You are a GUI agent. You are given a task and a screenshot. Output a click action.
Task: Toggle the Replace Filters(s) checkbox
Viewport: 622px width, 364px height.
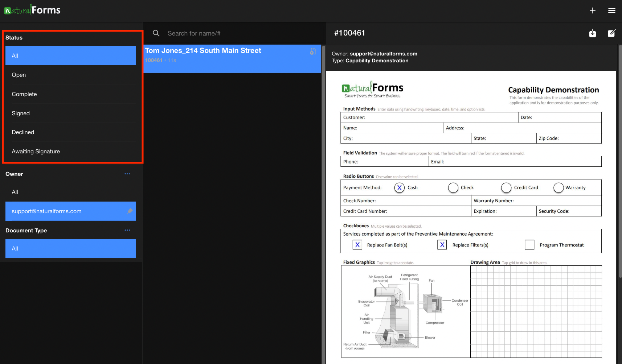(442, 245)
